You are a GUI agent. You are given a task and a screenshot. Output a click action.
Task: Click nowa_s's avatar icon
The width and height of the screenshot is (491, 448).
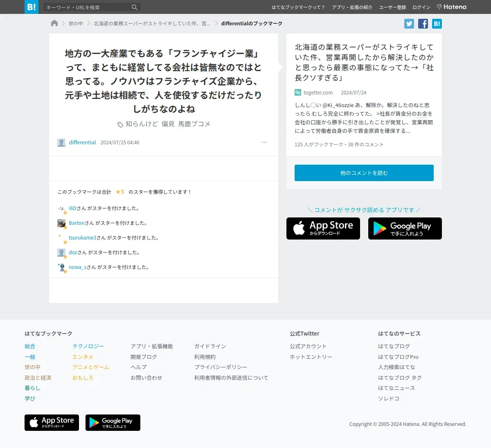[x=61, y=267]
